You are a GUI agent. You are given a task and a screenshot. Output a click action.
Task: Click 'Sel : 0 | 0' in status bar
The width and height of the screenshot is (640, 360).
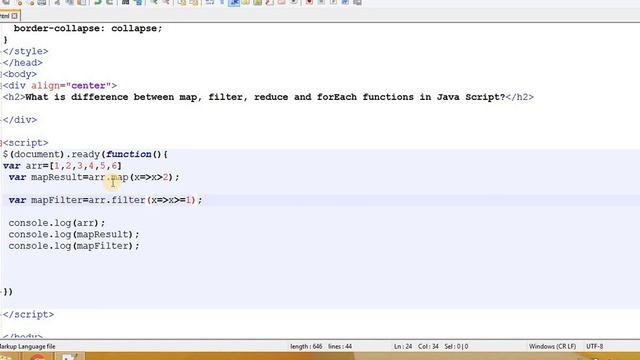(x=456, y=347)
